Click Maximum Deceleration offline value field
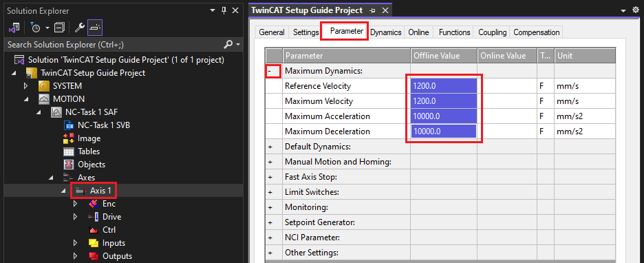 tap(444, 131)
